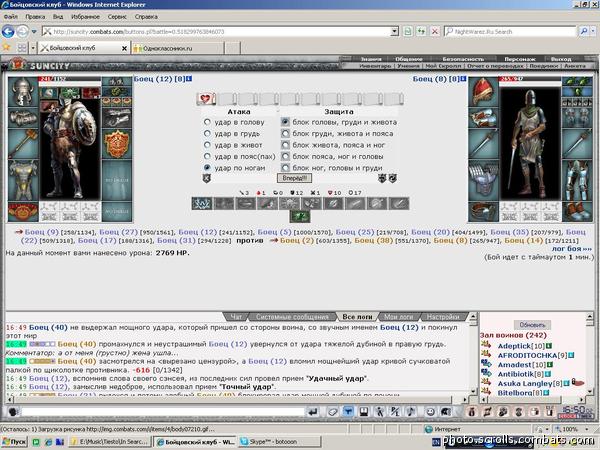
Task: Stop page loading with red X button
Action: coord(435,31)
